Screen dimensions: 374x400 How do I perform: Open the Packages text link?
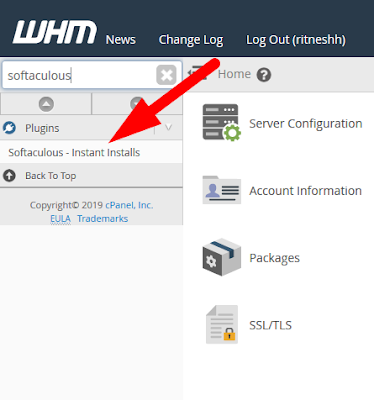(274, 258)
